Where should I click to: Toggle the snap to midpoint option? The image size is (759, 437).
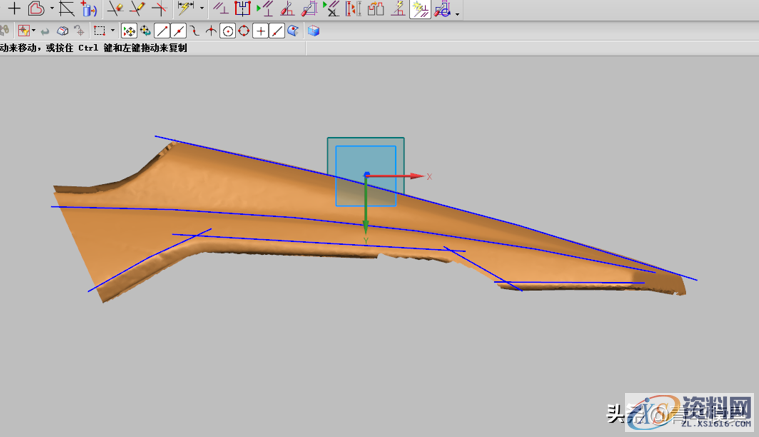(178, 31)
